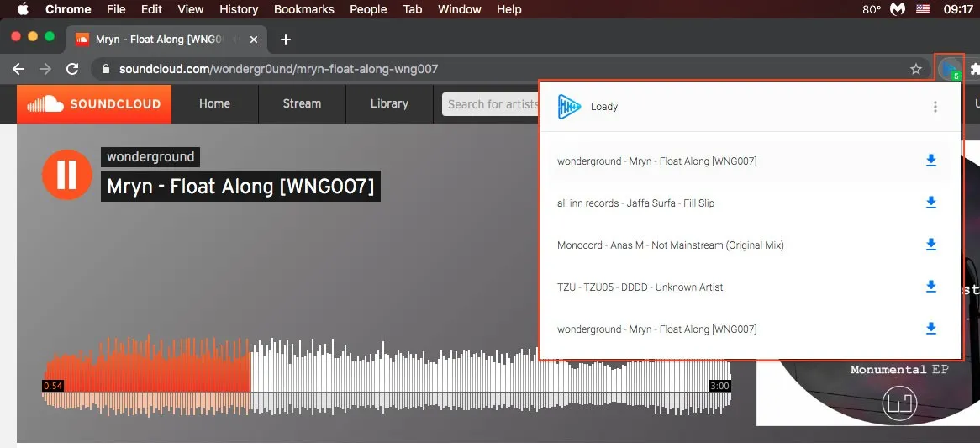Image resolution: width=980 pixels, height=448 pixels.
Task: Open the Window menu
Action: 460,9
